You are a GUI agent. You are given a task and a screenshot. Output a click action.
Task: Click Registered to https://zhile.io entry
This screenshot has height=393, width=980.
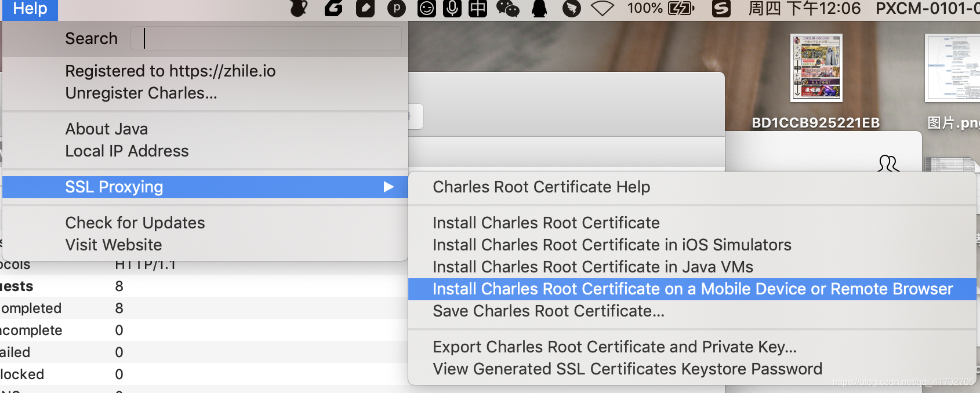point(170,71)
